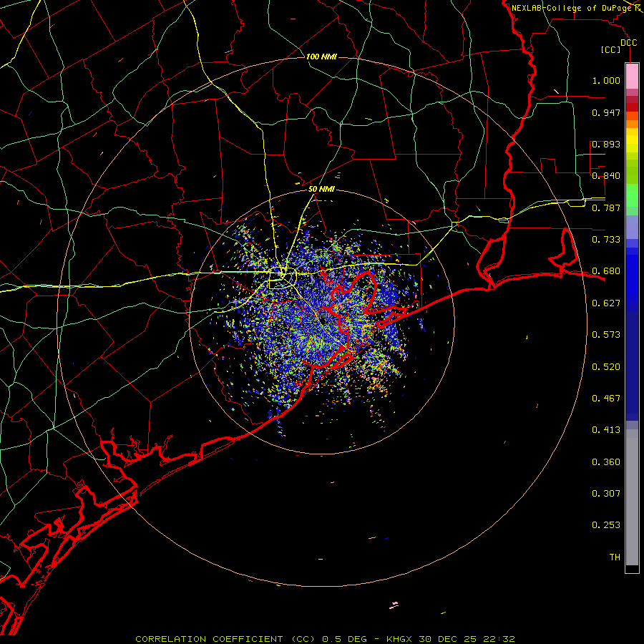Click the [CC] unit label
Screen dimensions: 644x644
coord(610,49)
